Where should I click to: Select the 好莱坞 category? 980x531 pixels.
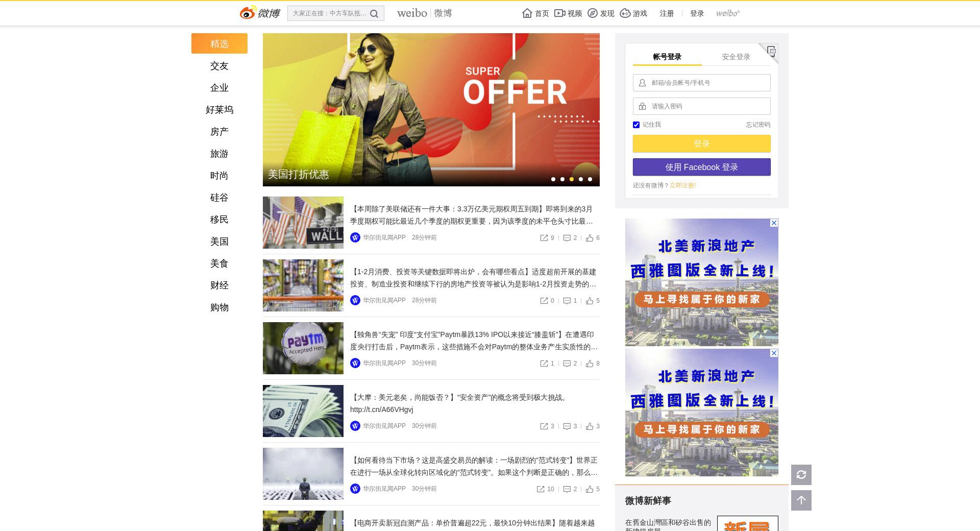219,110
